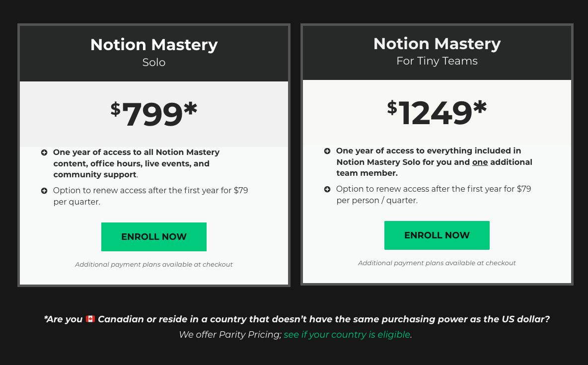The width and height of the screenshot is (588, 365).
Task: Click Enroll Now under For Tiny Teams
Action: [437, 235]
